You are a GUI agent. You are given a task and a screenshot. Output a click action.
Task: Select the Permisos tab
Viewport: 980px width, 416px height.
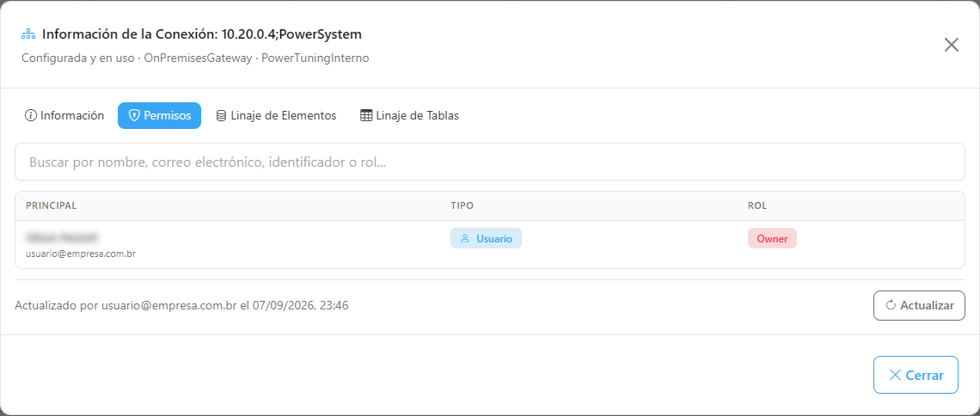point(159,115)
